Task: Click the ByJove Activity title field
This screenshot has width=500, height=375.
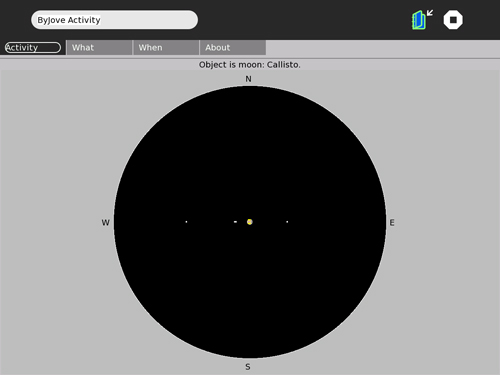Action: [x=114, y=20]
